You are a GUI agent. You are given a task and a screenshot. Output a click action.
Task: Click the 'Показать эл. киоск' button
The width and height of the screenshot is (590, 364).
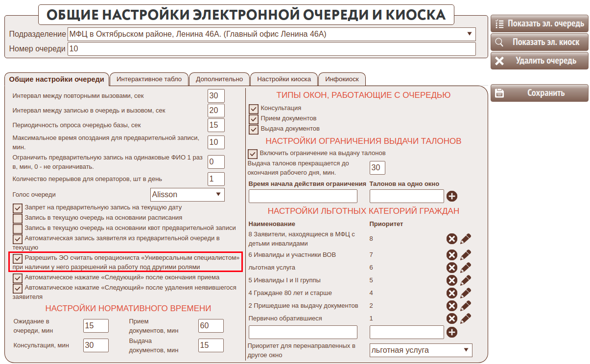tap(540, 42)
